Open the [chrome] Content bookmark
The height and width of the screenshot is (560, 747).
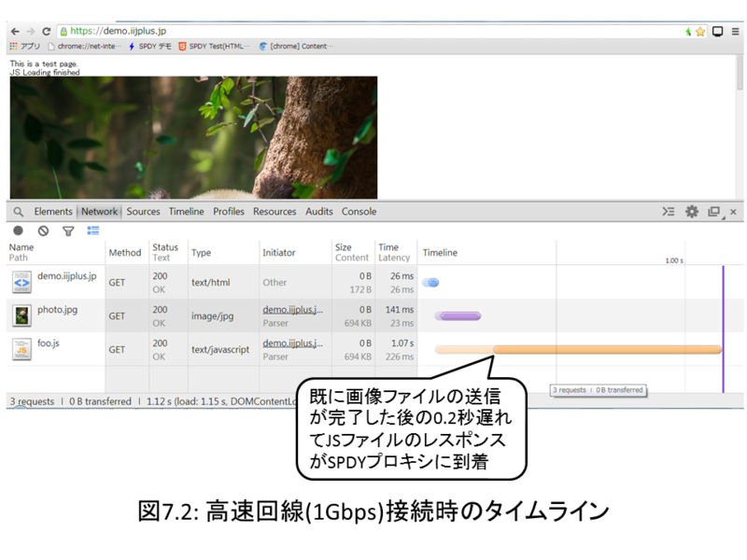(296, 46)
